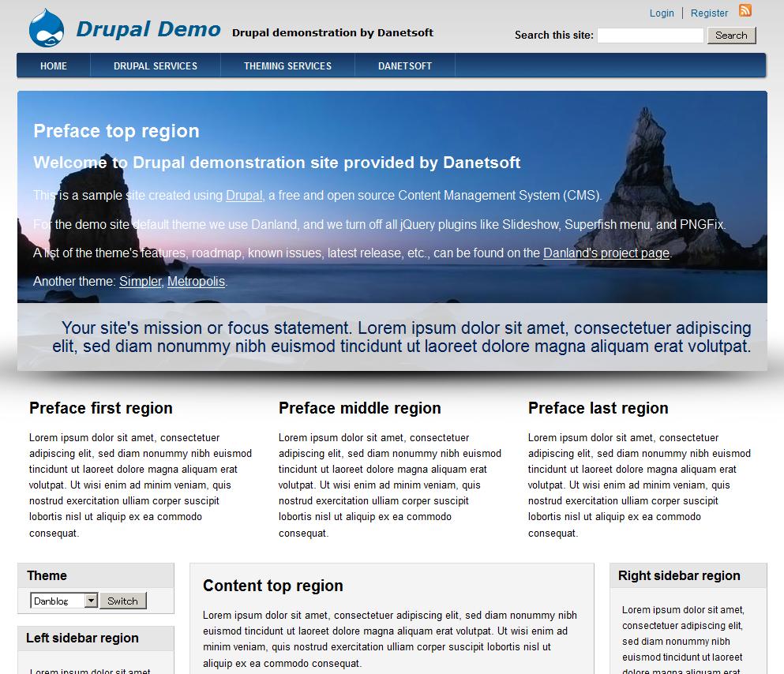Click the Preface top region heading
This screenshot has width=784, height=674.
tap(117, 131)
